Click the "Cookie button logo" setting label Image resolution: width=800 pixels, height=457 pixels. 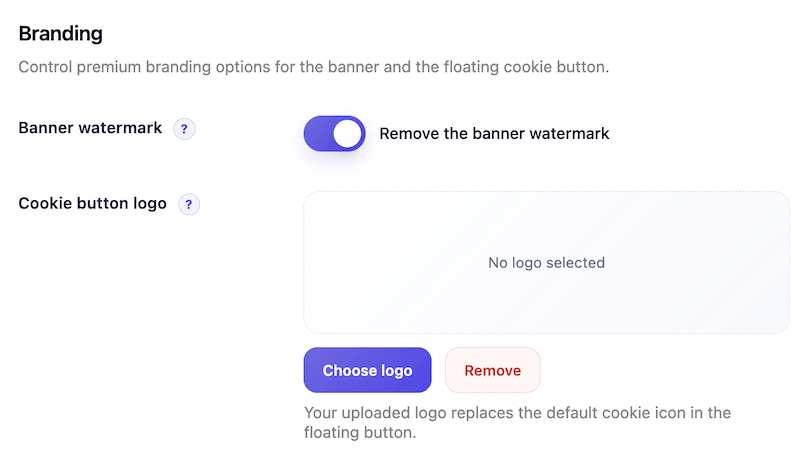click(x=93, y=203)
